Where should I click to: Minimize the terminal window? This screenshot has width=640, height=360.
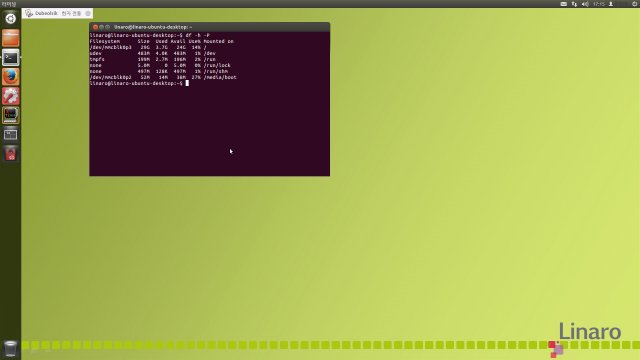101,27
